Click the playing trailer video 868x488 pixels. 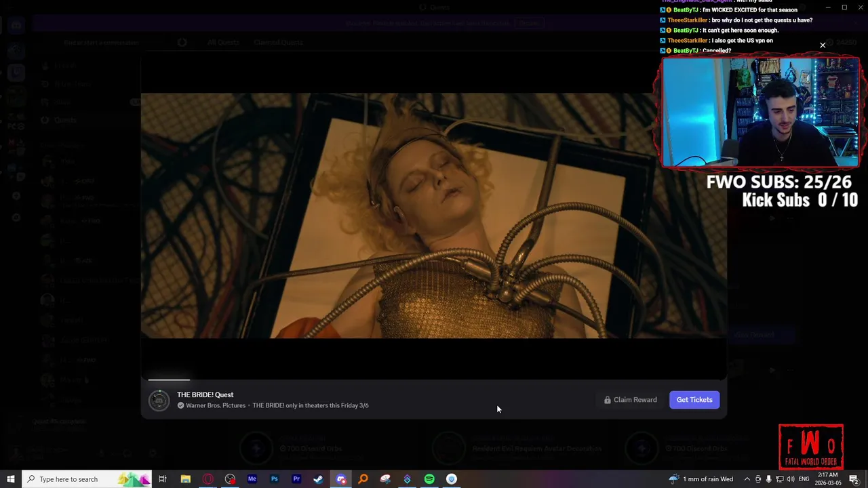[434, 216]
